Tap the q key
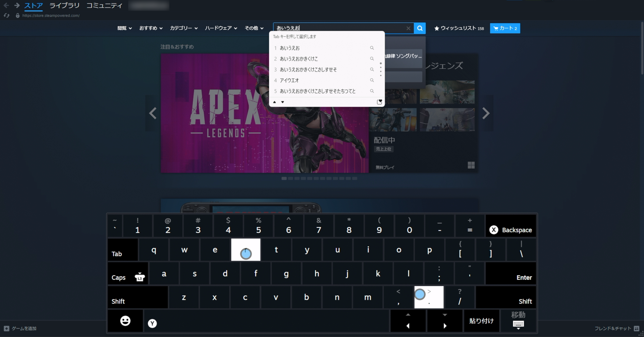The image size is (644, 337). coord(154,250)
